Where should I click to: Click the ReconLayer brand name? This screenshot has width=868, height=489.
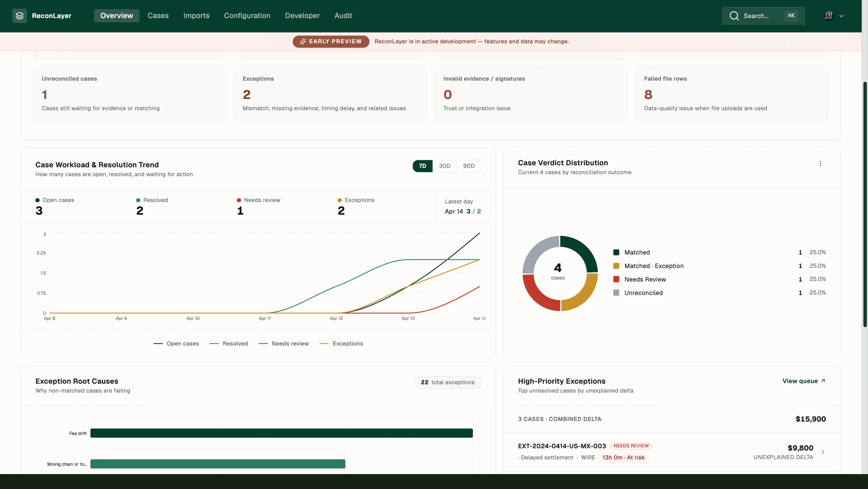pyautogui.click(x=52, y=16)
